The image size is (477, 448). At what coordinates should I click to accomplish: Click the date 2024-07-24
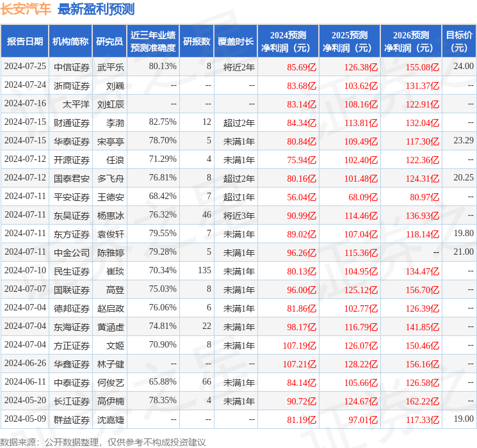[x=25, y=84]
